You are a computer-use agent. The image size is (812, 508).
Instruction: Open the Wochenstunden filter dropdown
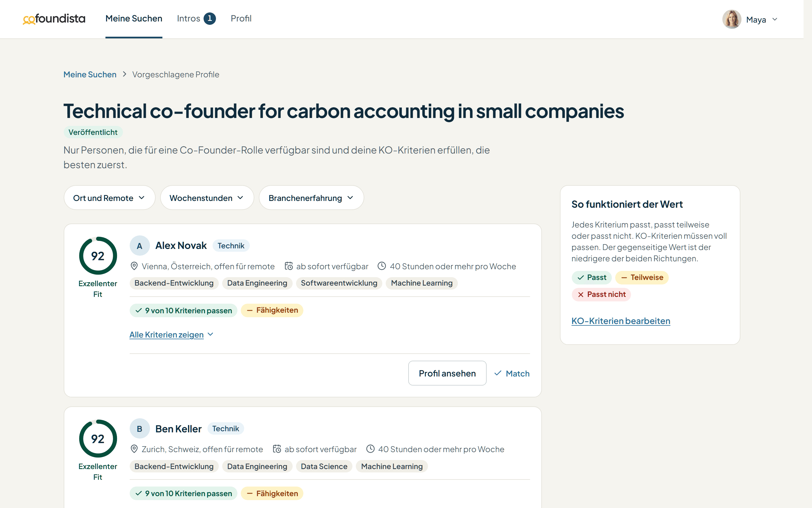tap(207, 198)
